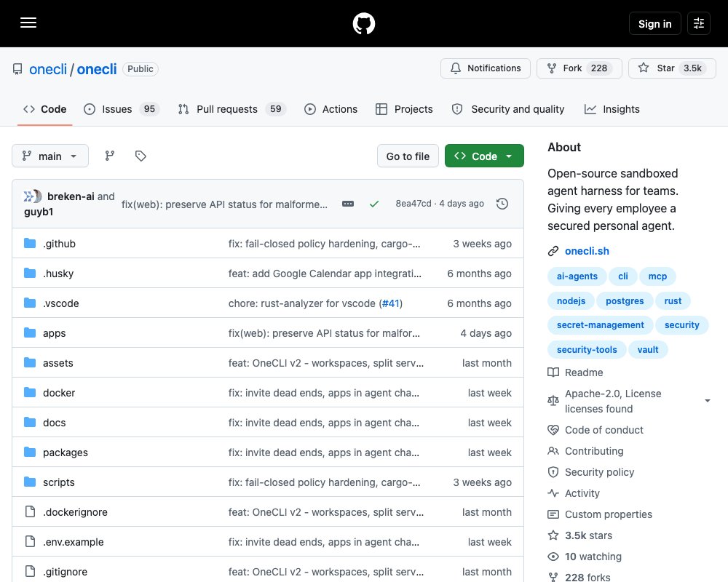Fork the onecli repository
728x582 pixels.
(x=579, y=68)
